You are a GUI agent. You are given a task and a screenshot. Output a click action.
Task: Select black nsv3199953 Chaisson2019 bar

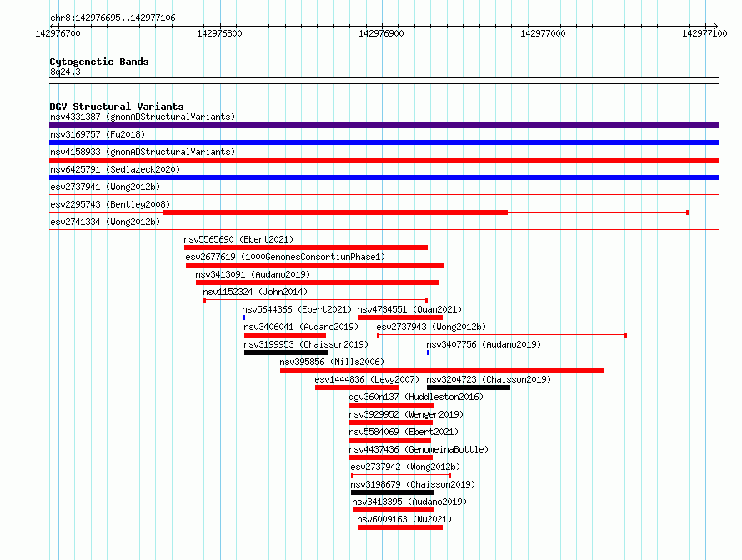click(x=286, y=352)
